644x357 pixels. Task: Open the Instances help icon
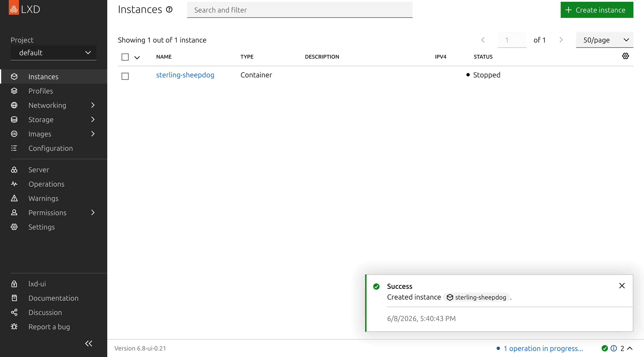click(169, 9)
